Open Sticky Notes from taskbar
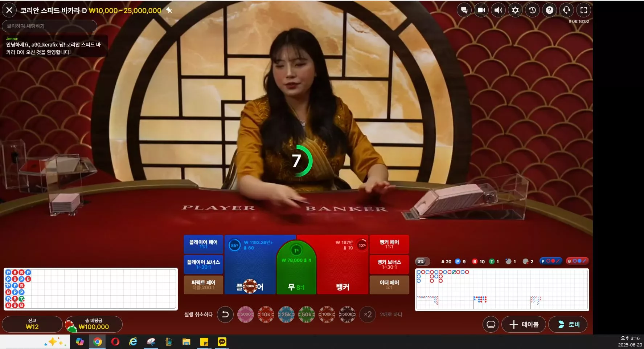Viewport: 644px width, 349px height. (x=204, y=342)
